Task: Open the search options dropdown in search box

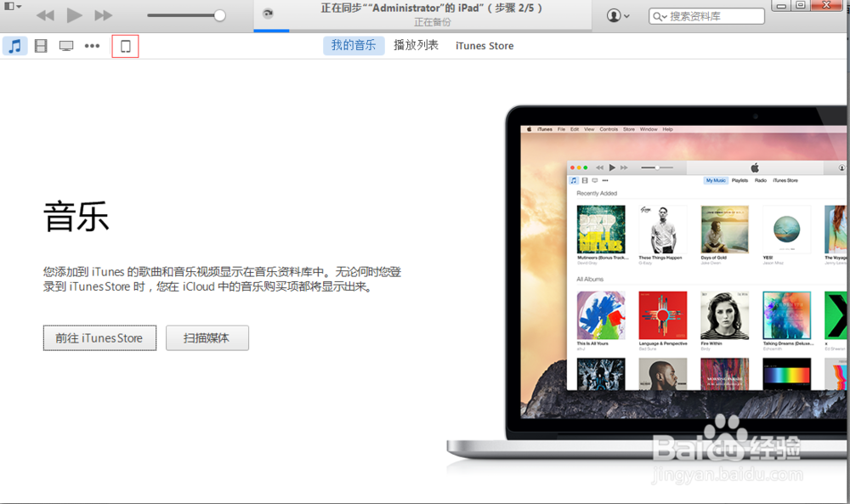Action: click(x=666, y=15)
